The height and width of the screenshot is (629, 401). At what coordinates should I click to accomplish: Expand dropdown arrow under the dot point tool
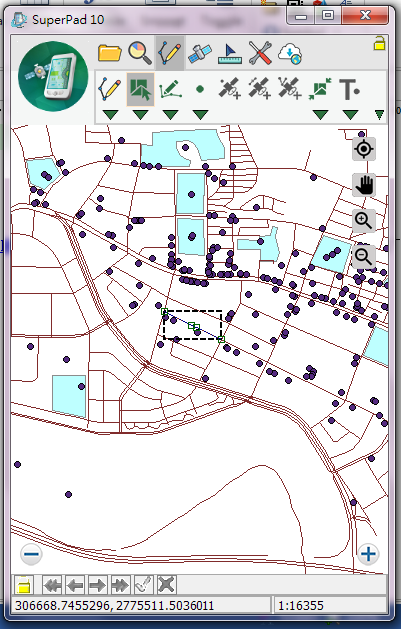[200, 115]
